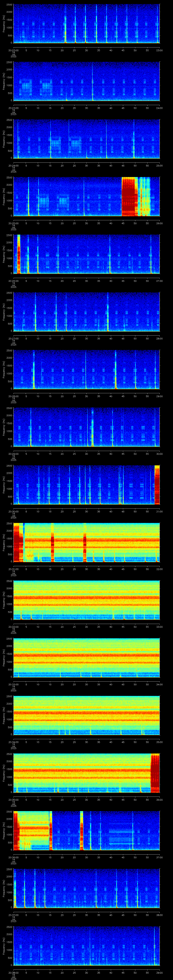Image resolution: width=173 pixels, height=980 pixels.
Task: Click the 20:22:00 start time label
Action: coord(13,50)
